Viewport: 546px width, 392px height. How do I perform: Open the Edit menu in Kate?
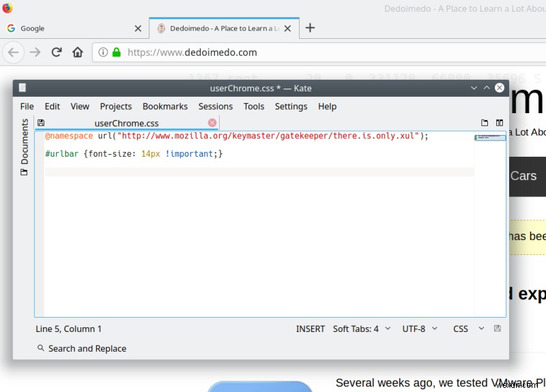[x=53, y=106]
